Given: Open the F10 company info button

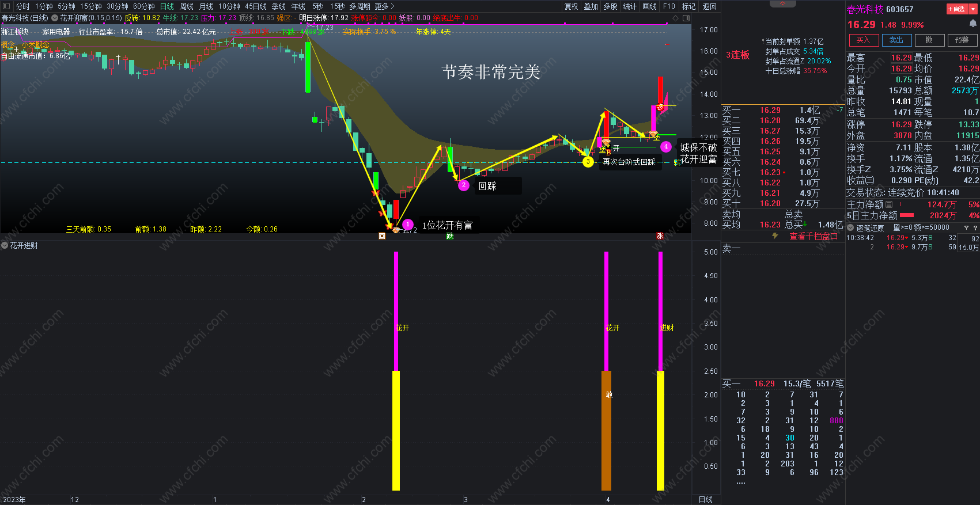Looking at the screenshot, I should (669, 6).
